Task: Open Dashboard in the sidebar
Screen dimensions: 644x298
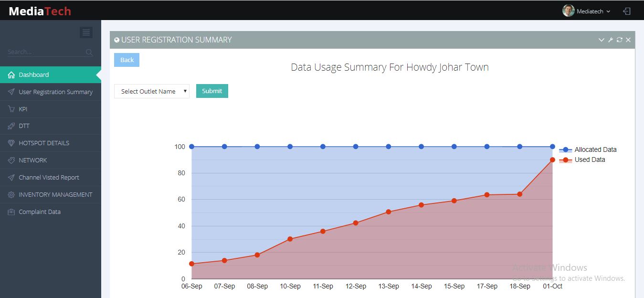Action: pos(34,74)
